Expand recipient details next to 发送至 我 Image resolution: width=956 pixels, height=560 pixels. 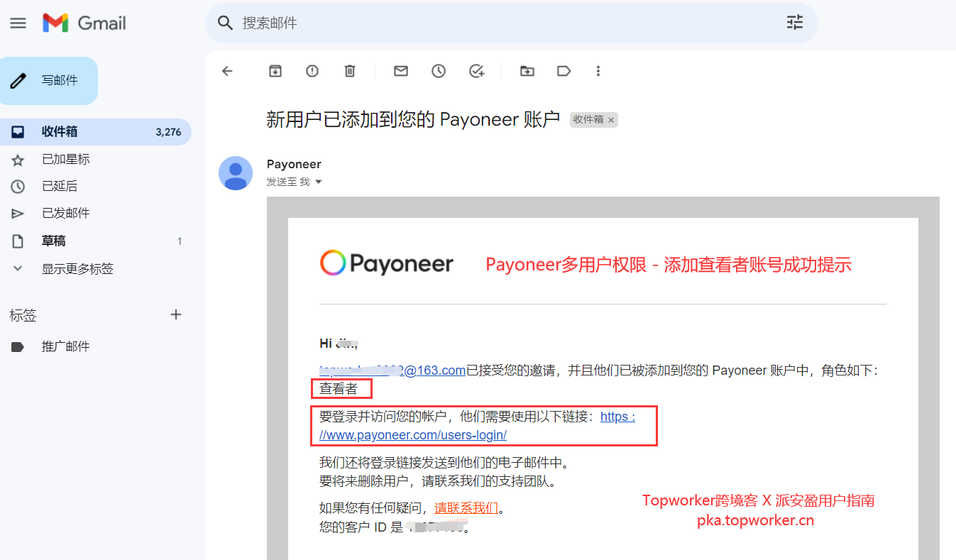point(318,182)
